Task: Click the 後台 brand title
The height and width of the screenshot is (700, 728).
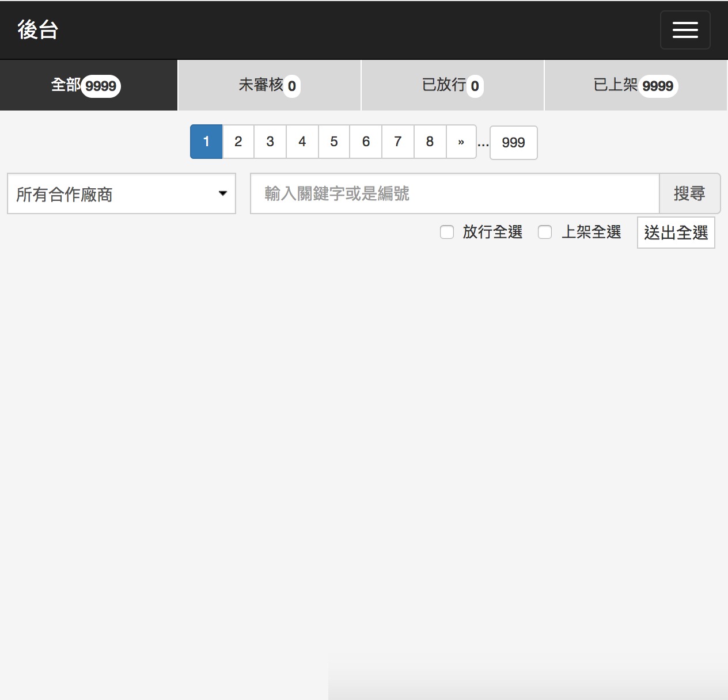Action: 38,30
